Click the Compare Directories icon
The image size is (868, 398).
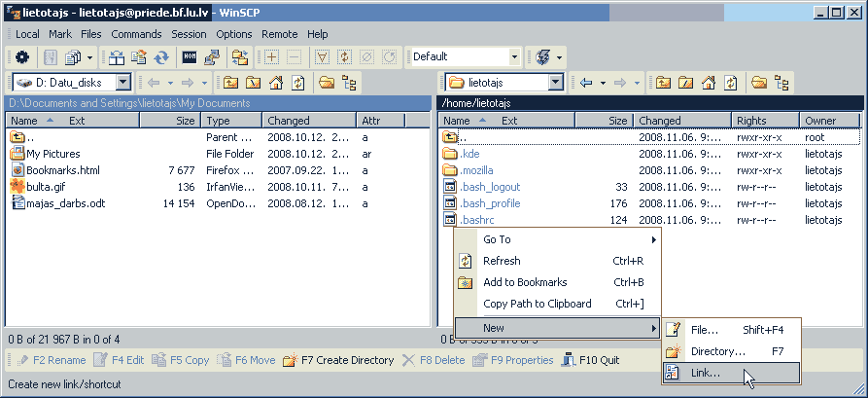117,56
